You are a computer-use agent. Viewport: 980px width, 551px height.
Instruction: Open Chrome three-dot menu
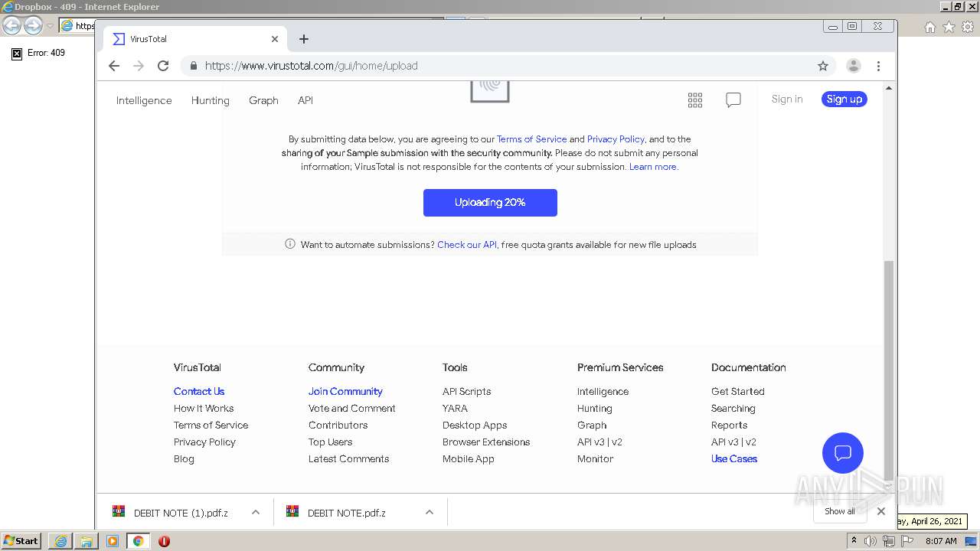(878, 66)
